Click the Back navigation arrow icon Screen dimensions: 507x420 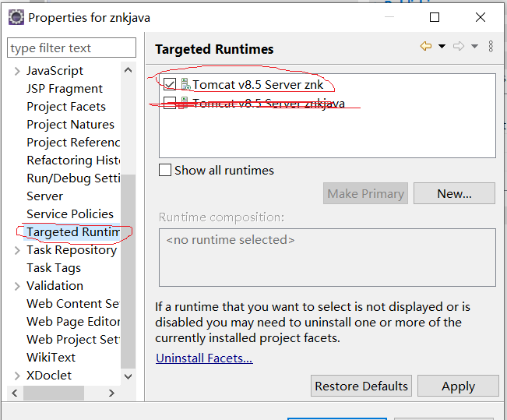(x=426, y=46)
